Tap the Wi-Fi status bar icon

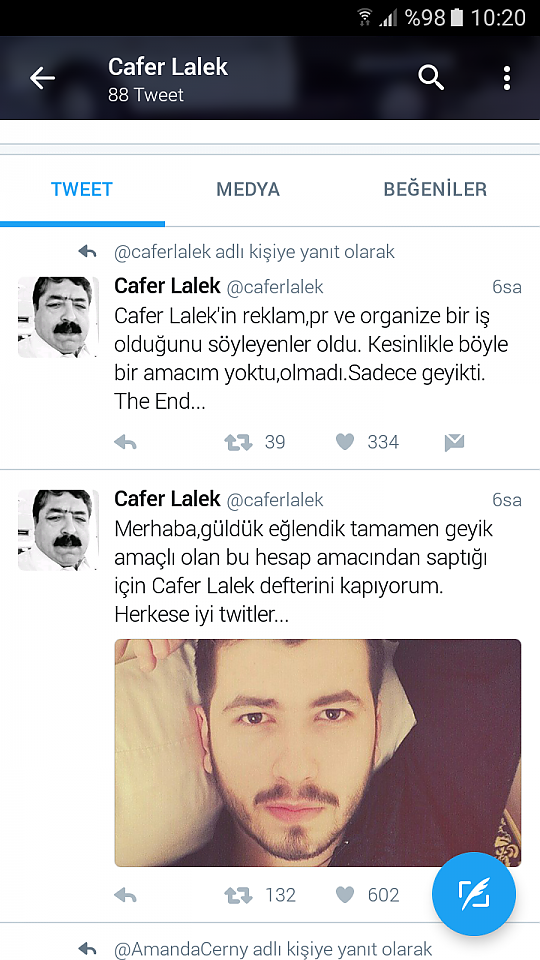366,17
